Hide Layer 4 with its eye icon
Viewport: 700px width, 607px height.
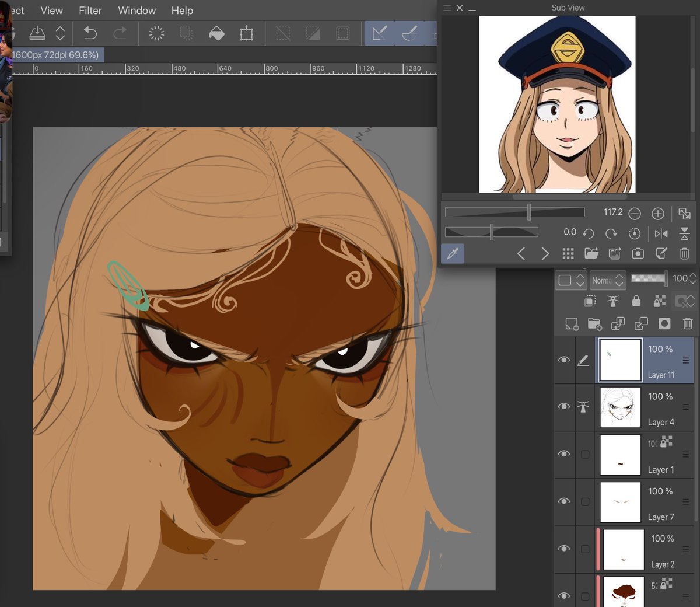click(564, 407)
